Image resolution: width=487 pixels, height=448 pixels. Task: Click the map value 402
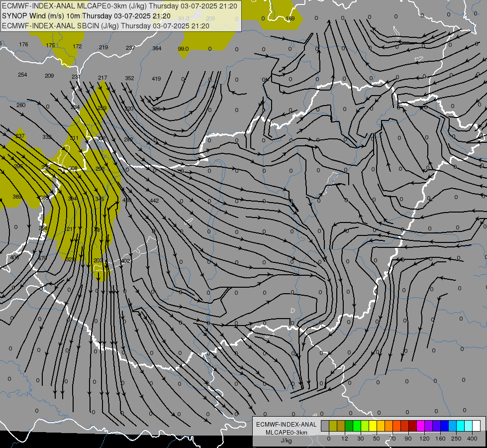pyautogui.click(x=125, y=261)
